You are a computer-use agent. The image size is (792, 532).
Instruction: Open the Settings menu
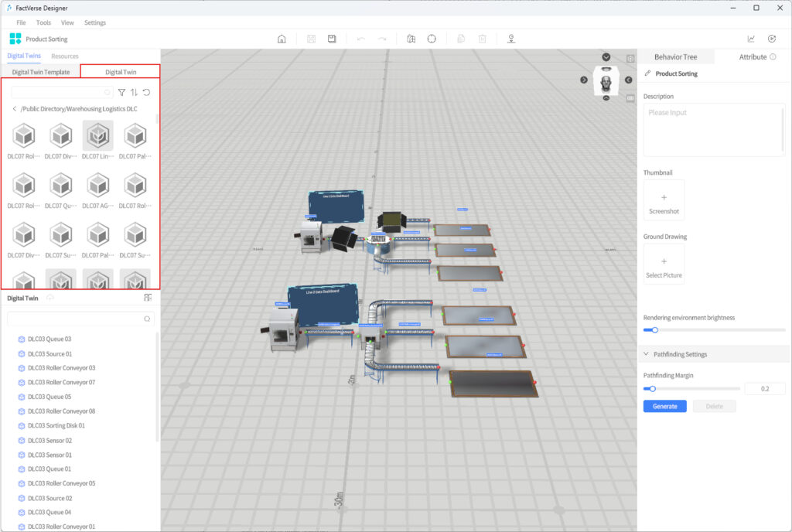click(x=95, y=22)
